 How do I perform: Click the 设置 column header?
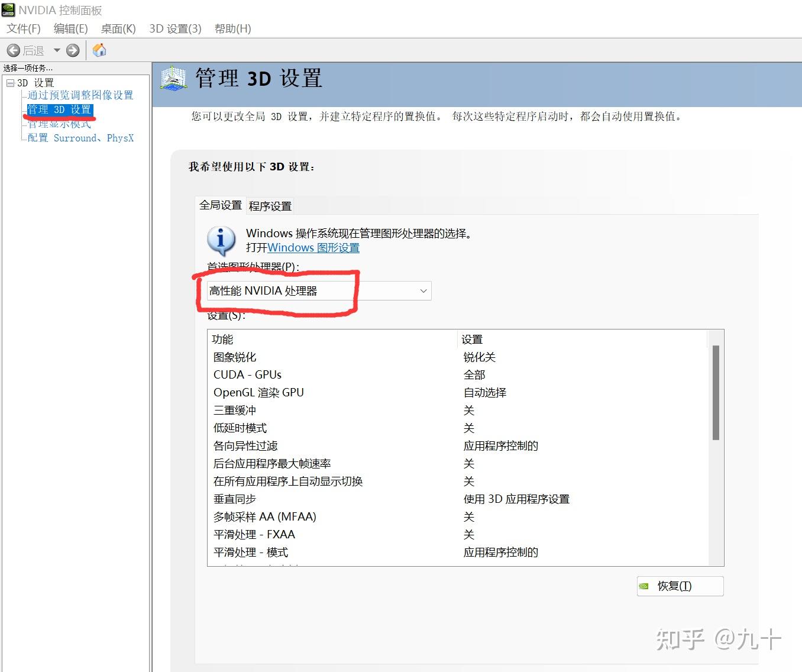click(x=583, y=339)
